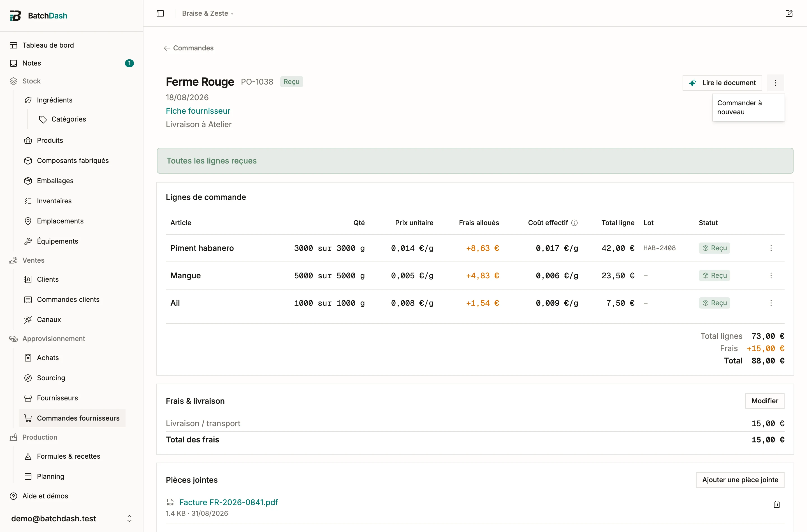Click the Produits basket icon

(28, 141)
